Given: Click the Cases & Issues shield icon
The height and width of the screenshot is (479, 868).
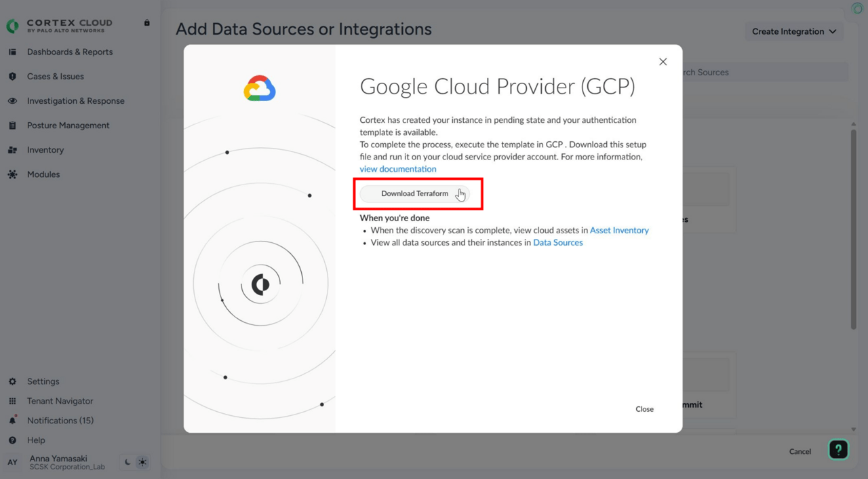Looking at the screenshot, I should point(12,77).
